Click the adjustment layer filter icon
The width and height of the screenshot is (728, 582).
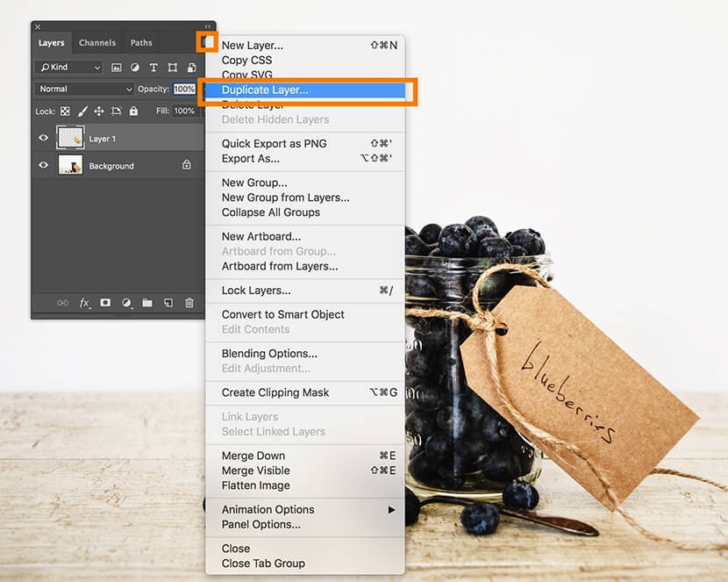(135, 68)
